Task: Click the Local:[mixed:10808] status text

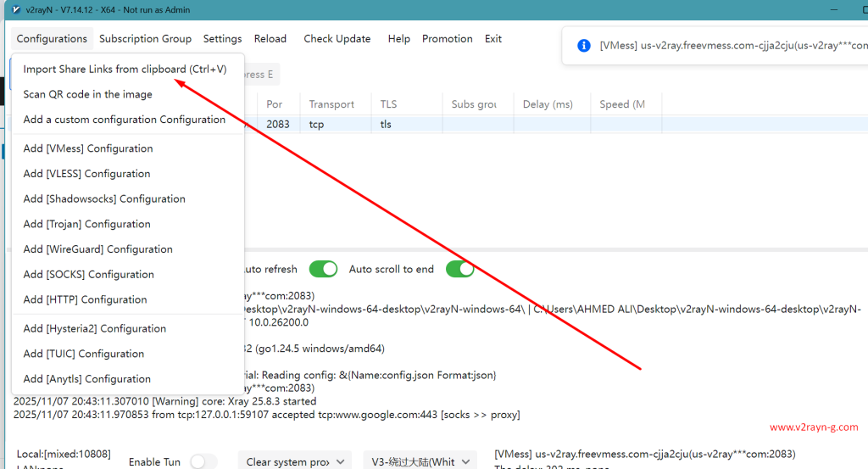Action: coord(64,454)
